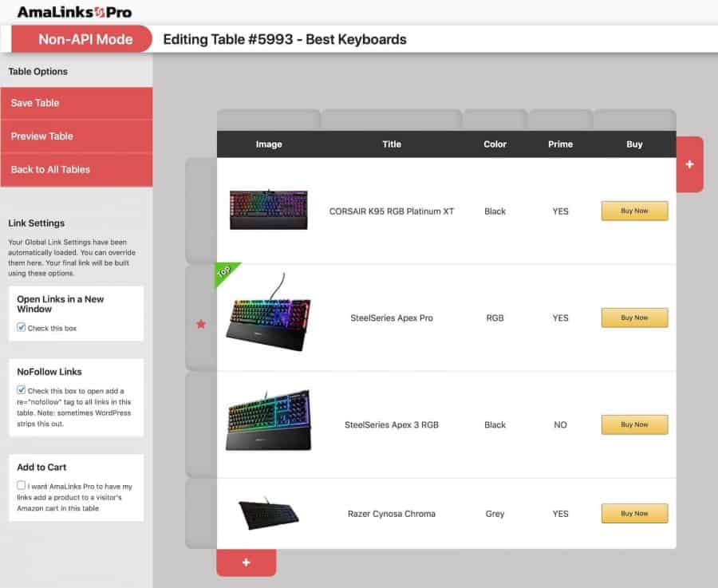718x588 pixels.
Task: Click the red star on SteelSeries Apex Pro row
Action: (x=201, y=324)
